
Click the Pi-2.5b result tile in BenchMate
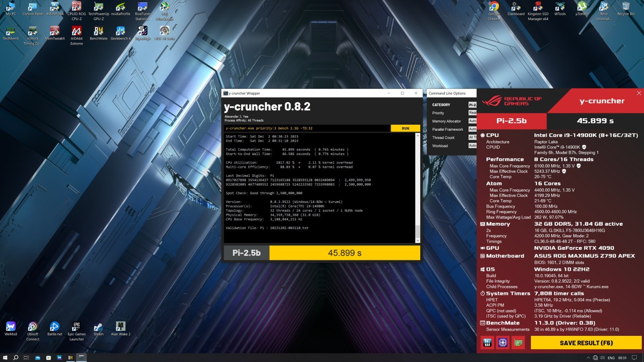[x=512, y=121]
